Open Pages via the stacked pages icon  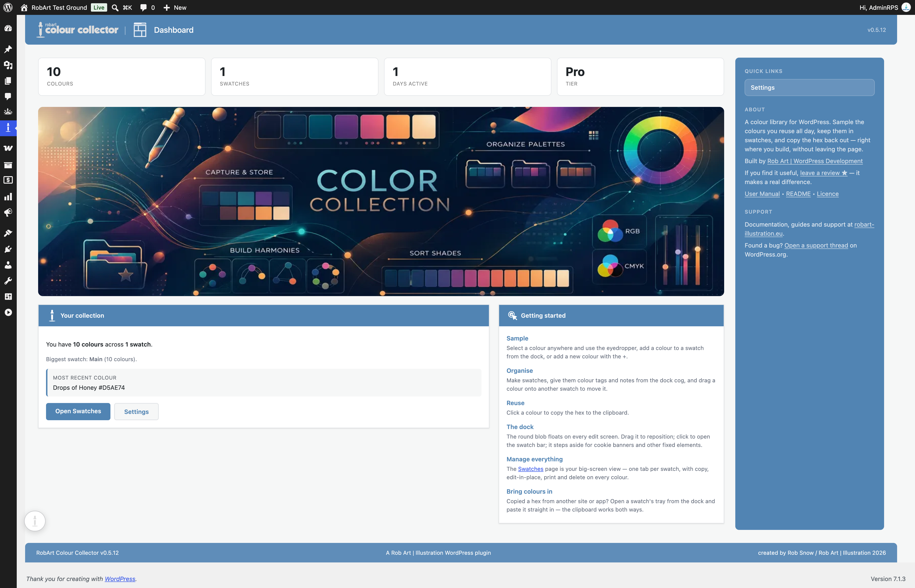click(x=8, y=81)
